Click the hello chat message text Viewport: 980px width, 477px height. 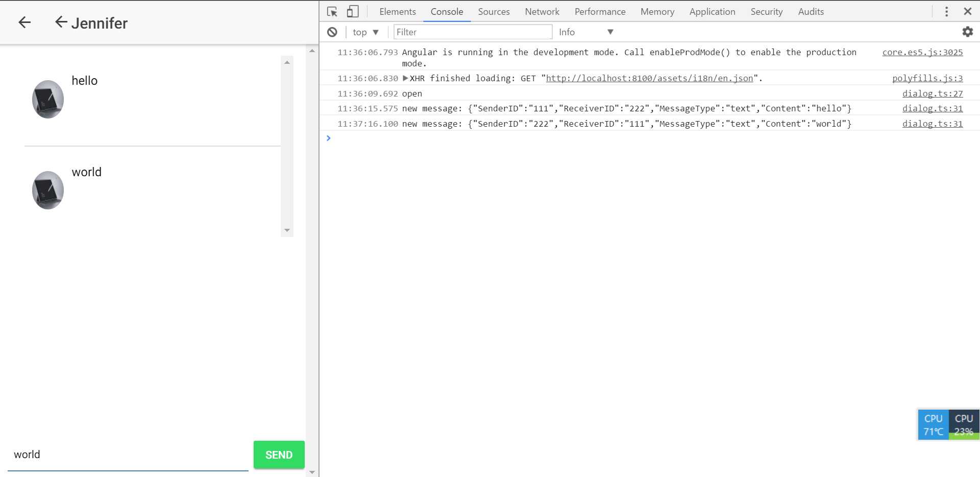click(x=84, y=81)
